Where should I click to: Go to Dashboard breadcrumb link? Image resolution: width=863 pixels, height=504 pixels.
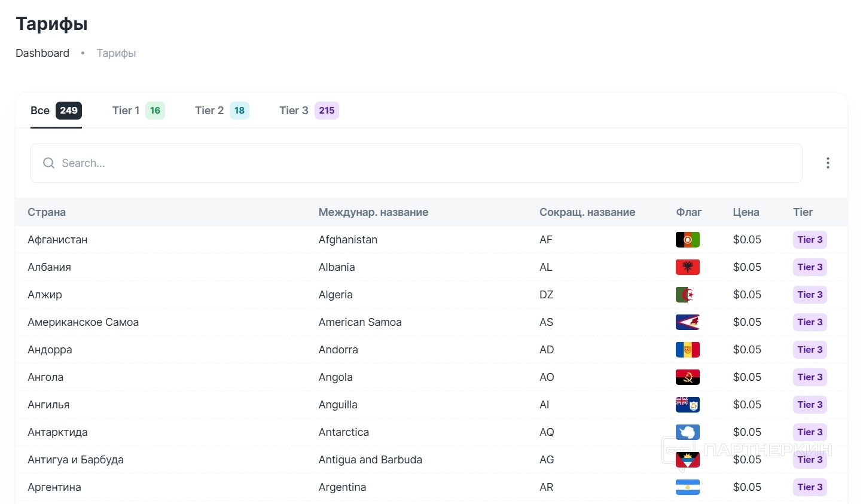[42, 53]
